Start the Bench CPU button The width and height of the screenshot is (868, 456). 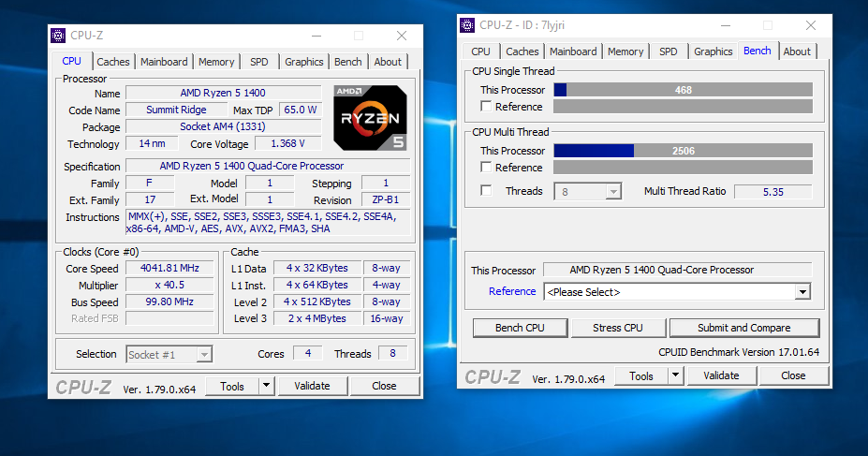(520, 328)
